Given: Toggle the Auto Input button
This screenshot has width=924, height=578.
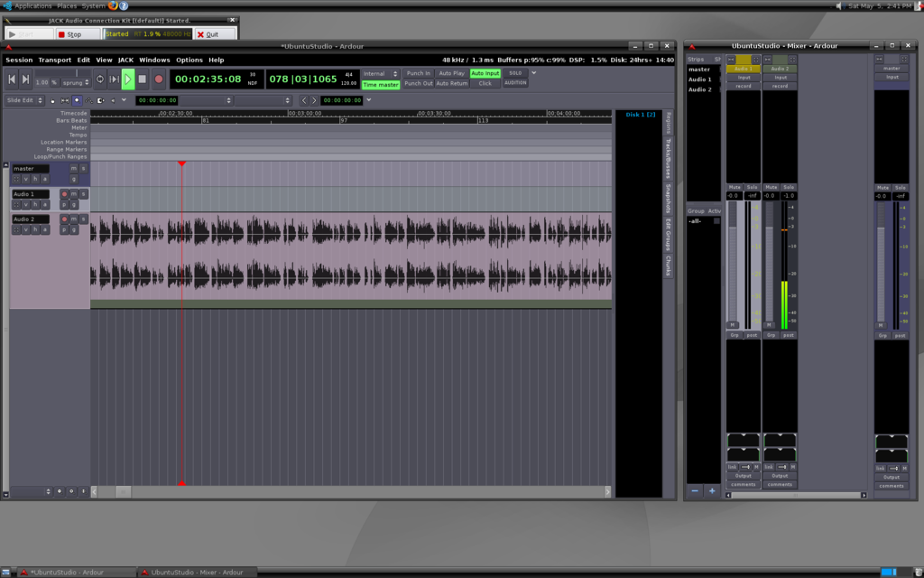Looking at the screenshot, I should tap(485, 73).
